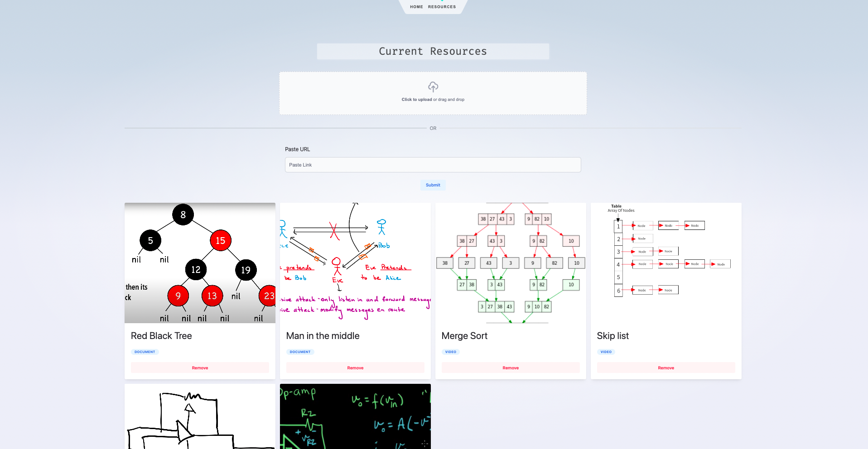Open the HOME navigation link
The image size is (868, 449).
(x=416, y=7)
